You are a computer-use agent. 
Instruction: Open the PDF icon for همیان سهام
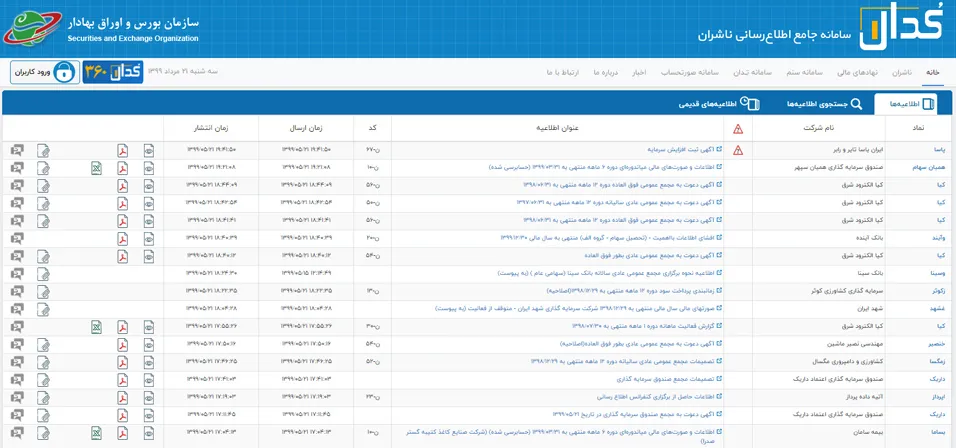click(x=123, y=168)
